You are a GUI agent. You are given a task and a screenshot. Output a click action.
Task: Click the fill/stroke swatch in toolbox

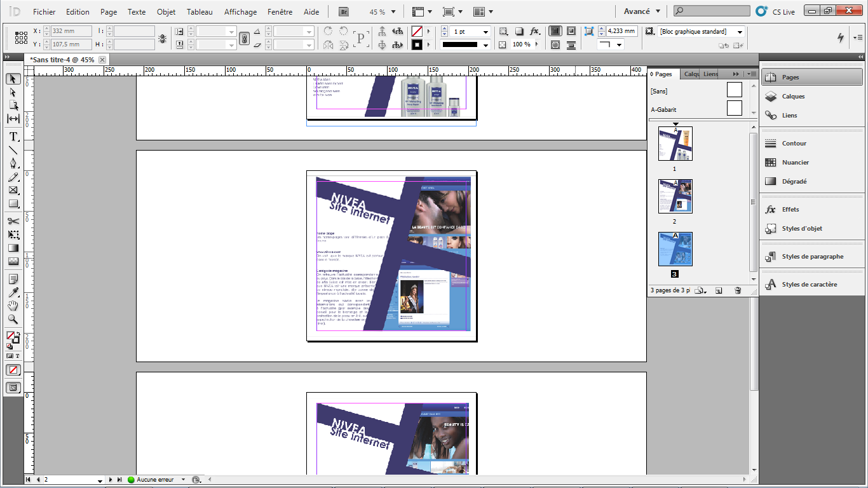click(12, 337)
